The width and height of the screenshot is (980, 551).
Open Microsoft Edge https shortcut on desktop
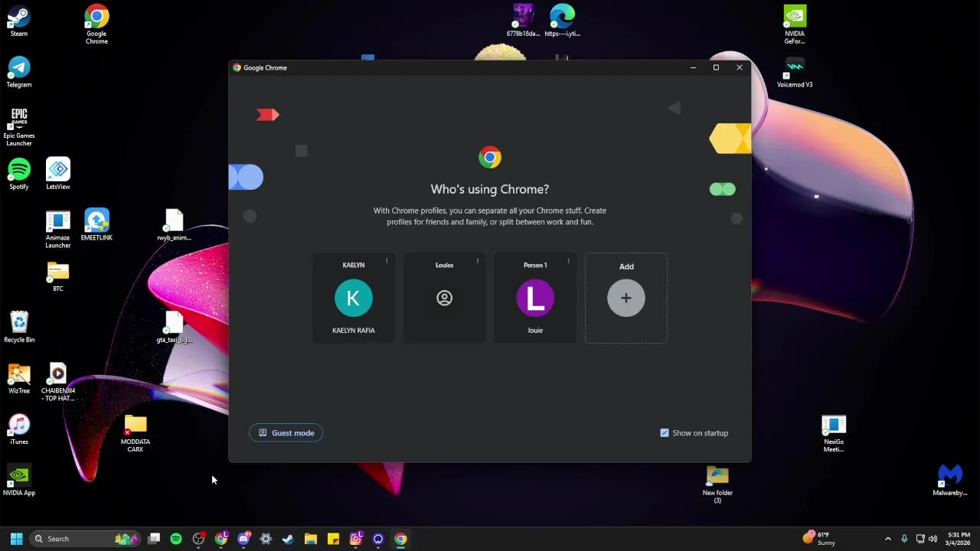[x=562, y=21]
